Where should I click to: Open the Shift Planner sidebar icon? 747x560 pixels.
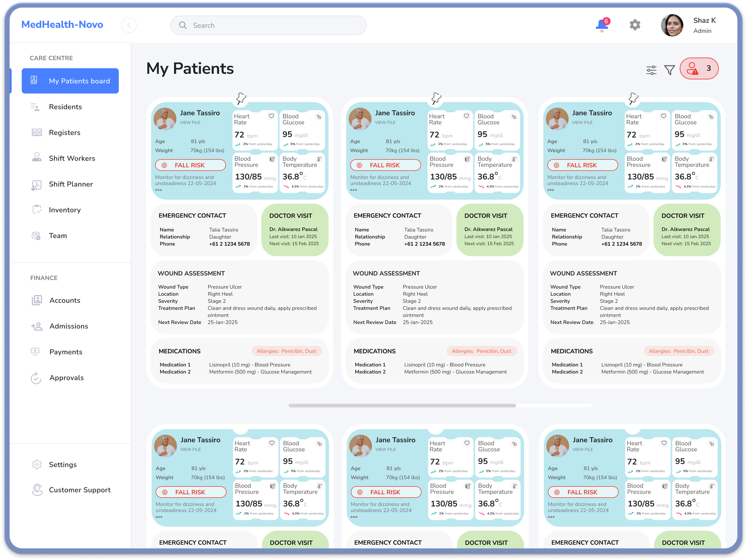(36, 184)
